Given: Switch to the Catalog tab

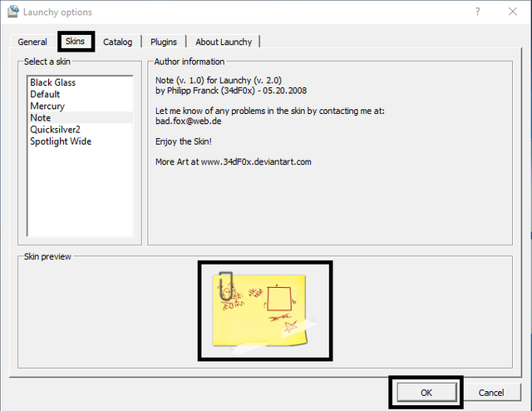Looking at the screenshot, I should coord(117,42).
